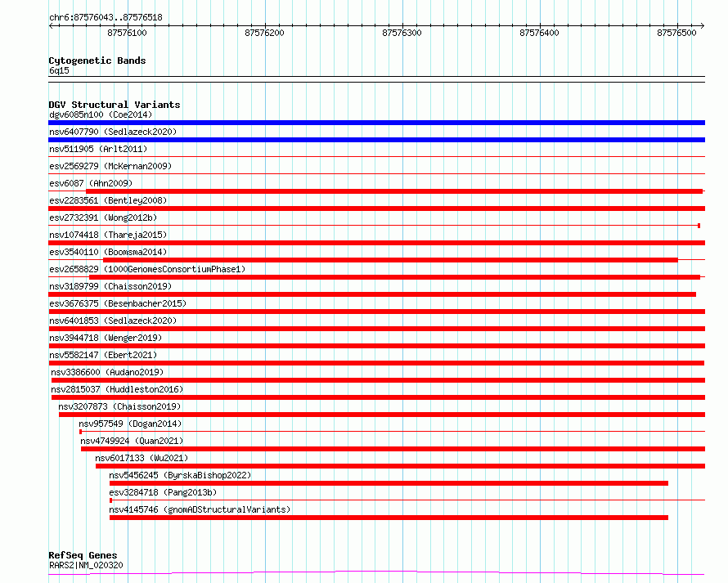Viewport: 728px width, 583px height.
Task: Open nsv511905 (Arlt2011) variant label
Action: coord(98,149)
